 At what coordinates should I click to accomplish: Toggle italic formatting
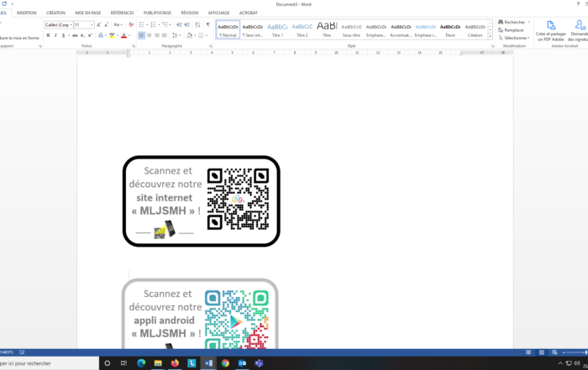55,35
